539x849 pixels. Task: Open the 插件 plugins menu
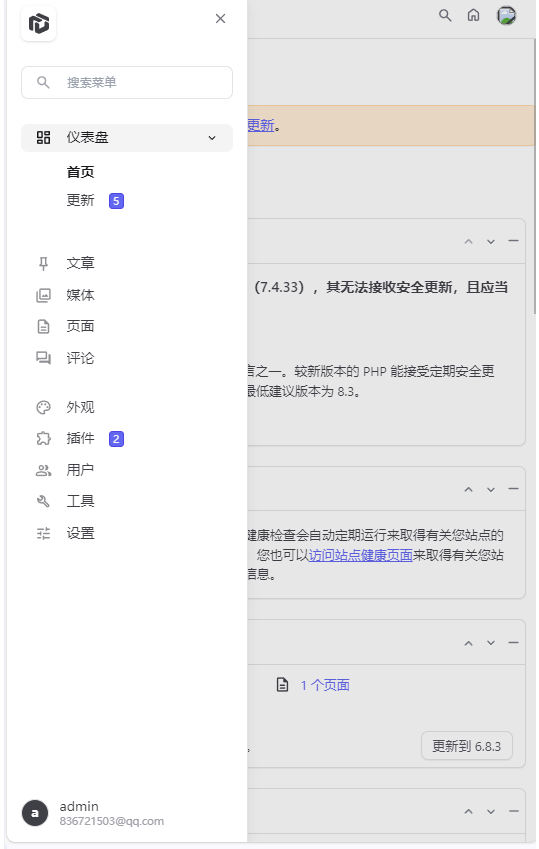click(x=80, y=439)
